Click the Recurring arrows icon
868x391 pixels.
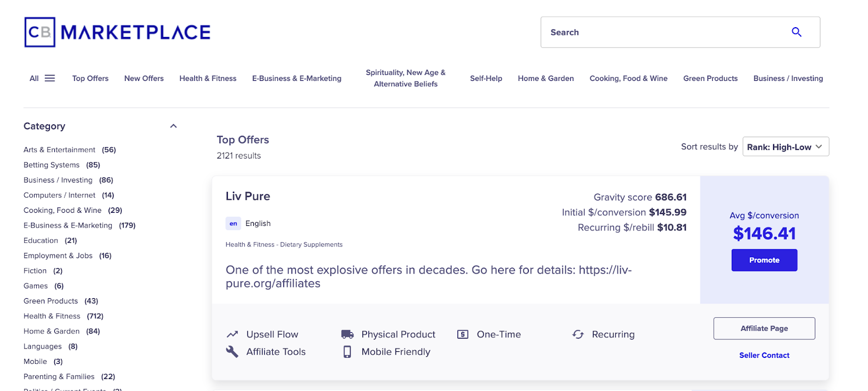[x=578, y=335]
